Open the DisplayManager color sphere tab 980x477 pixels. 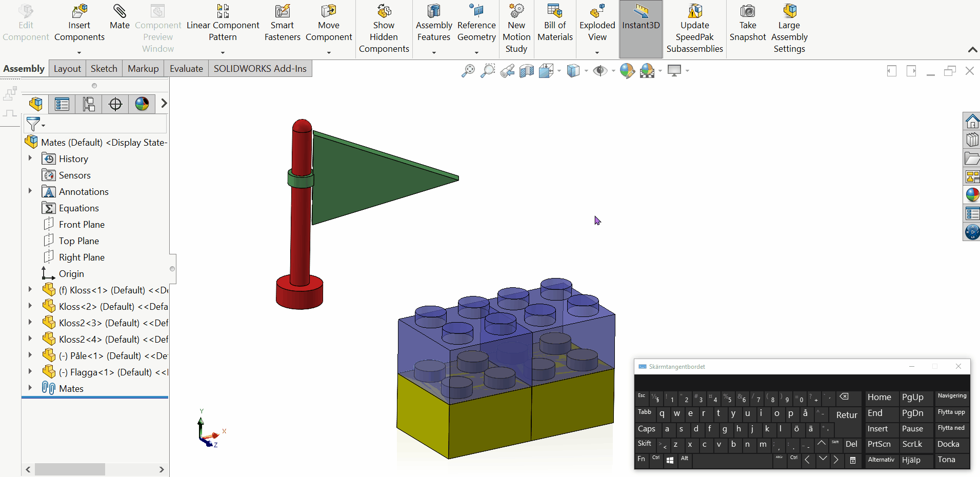142,104
